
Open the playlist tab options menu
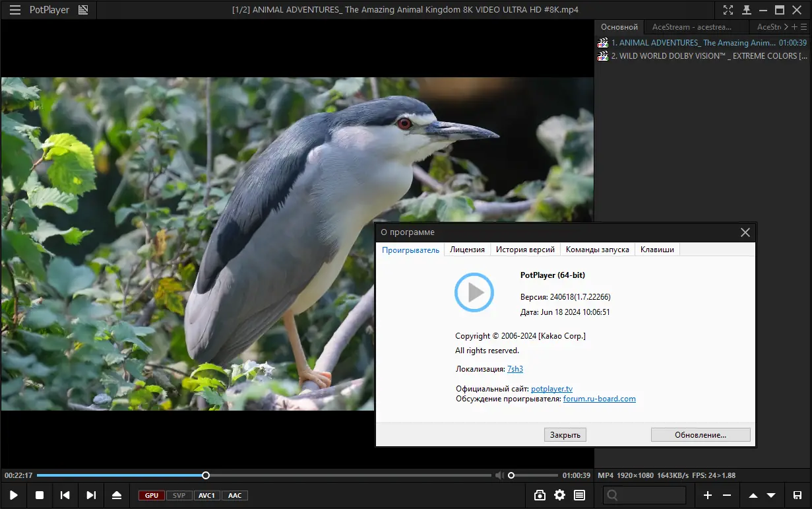tap(804, 27)
